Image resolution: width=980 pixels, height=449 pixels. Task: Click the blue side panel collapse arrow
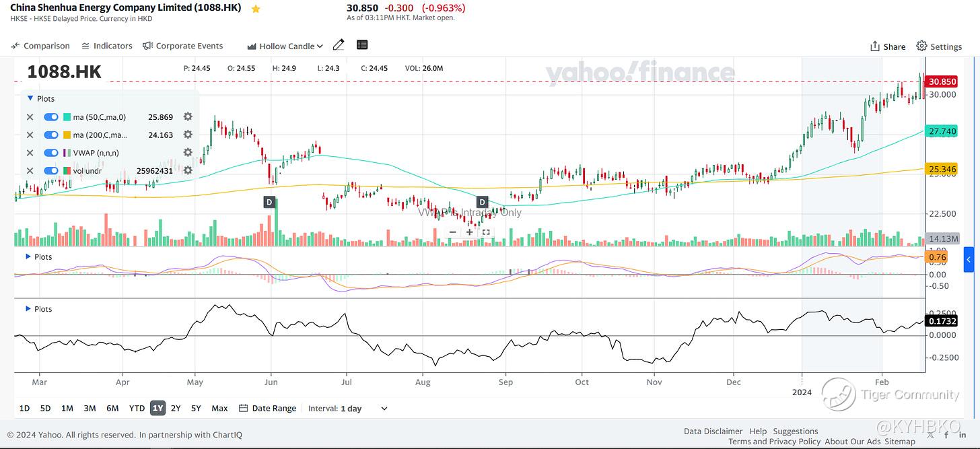(968, 259)
